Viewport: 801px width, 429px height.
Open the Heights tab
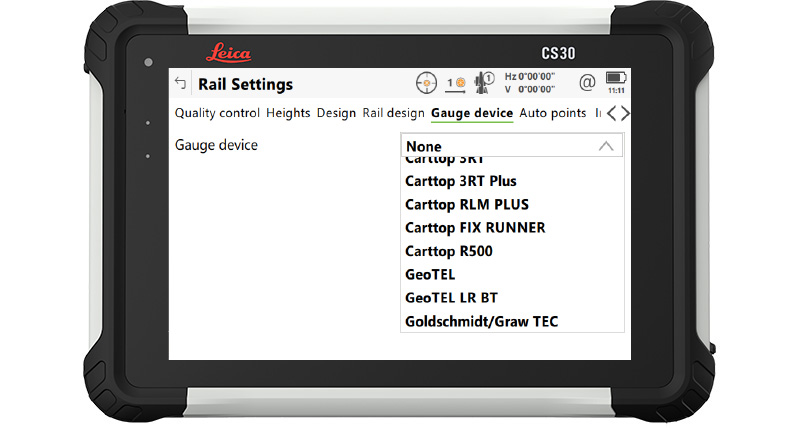pos(288,114)
